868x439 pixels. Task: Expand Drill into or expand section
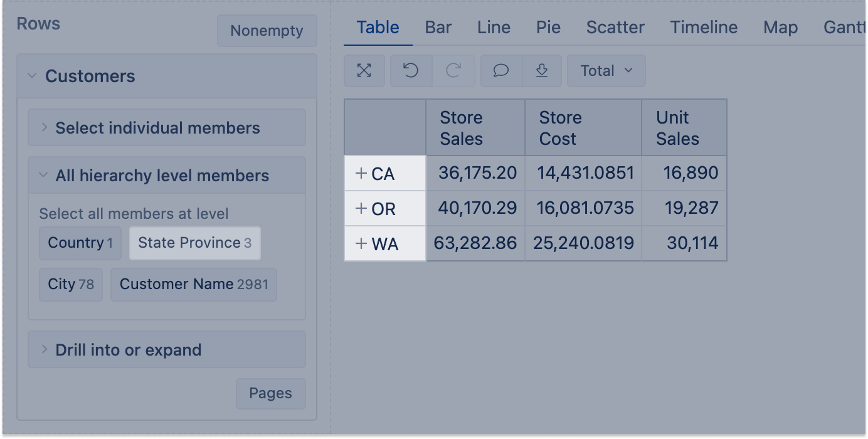pyautogui.click(x=167, y=350)
